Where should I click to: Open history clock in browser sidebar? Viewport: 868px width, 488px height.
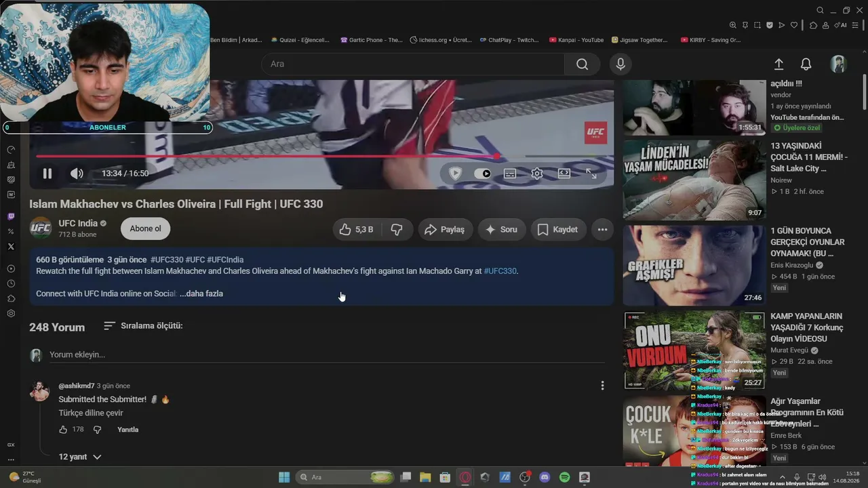coord(11,284)
